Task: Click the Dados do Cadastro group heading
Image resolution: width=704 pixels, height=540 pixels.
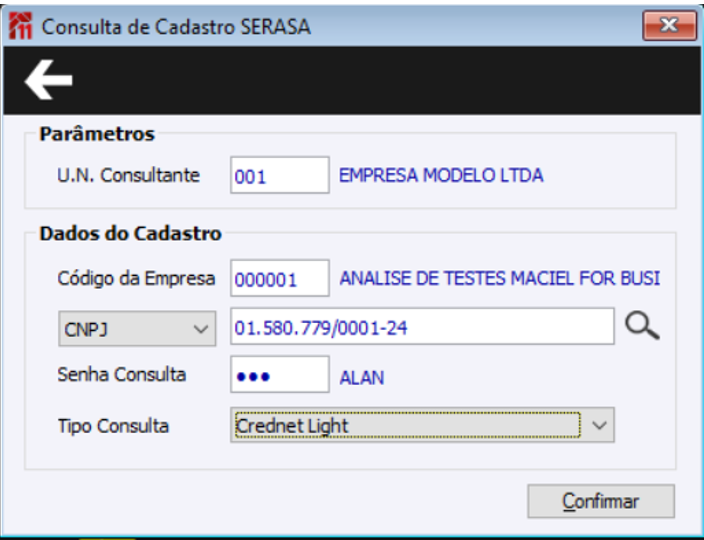Action: [130, 234]
